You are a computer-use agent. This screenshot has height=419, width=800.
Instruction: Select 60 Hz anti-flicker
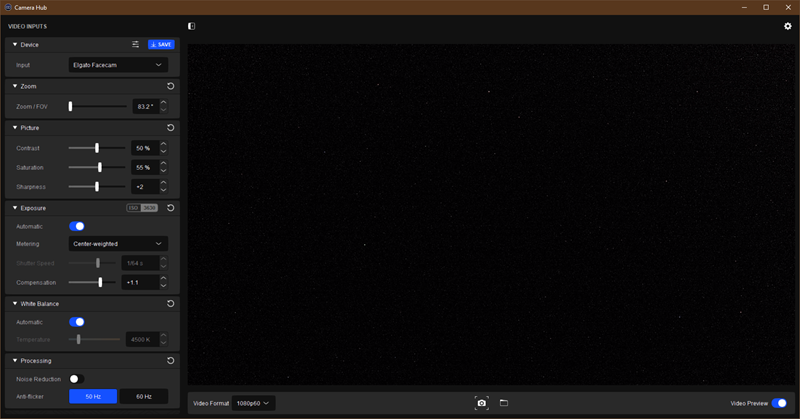(143, 397)
